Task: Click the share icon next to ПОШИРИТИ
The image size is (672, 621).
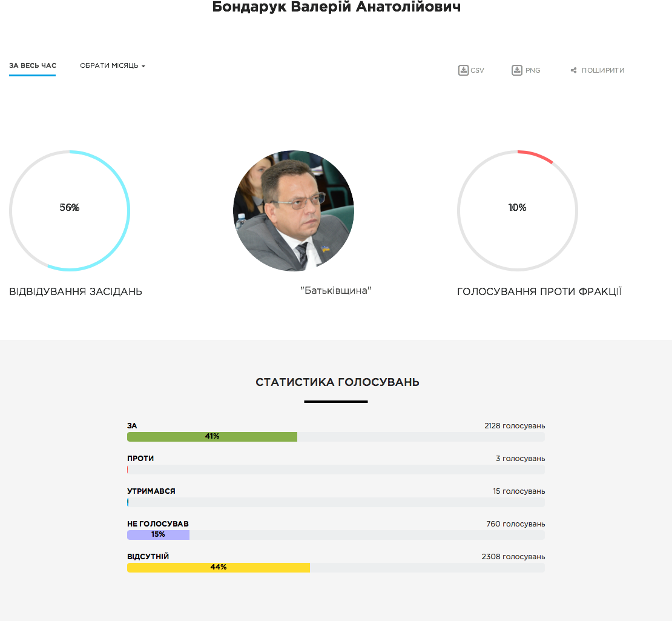Action: [573, 70]
